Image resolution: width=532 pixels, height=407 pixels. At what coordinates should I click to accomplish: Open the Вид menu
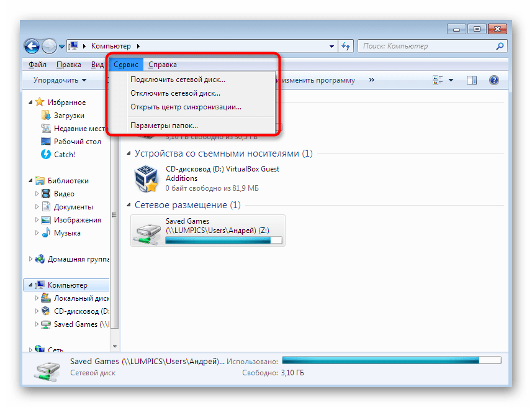click(97, 65)
